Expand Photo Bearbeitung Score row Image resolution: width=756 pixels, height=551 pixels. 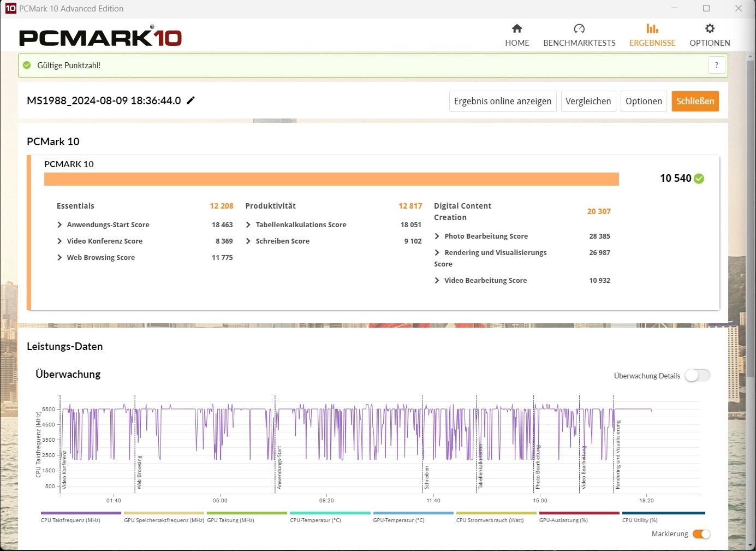[x=437, y=236]
